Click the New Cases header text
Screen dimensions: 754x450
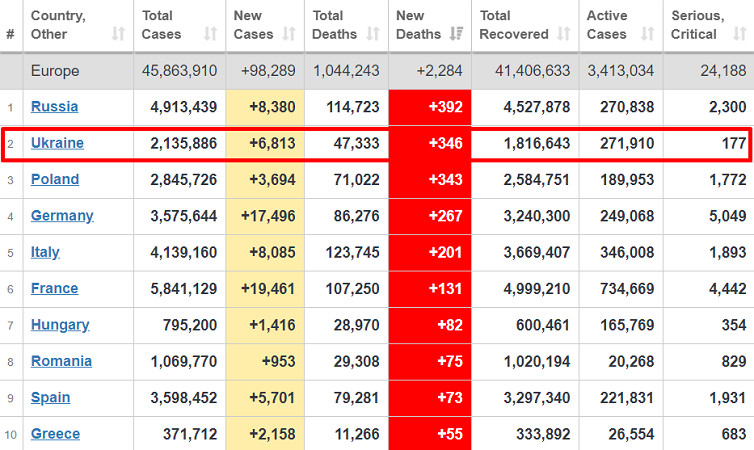pos(253,25)
